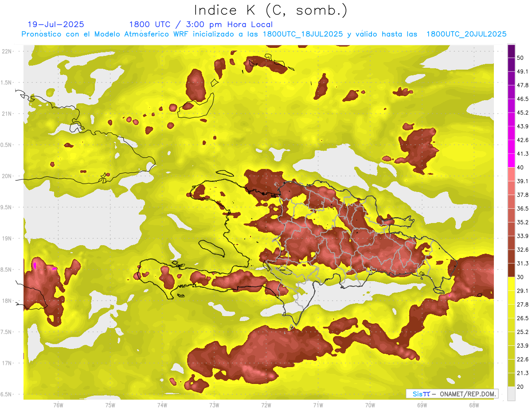Click the '74W' longitude label
532x411 pixels.
[162, 405]
